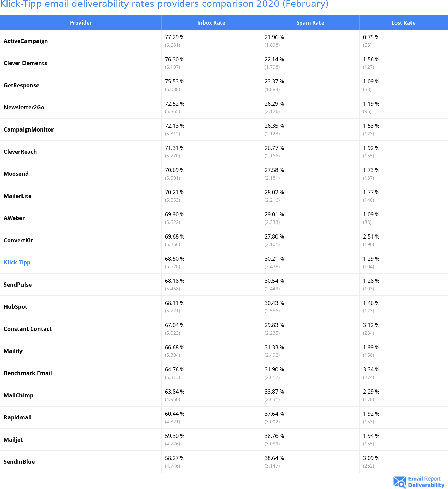Screen dimensions: 448x489
Task: Click the GetResponse provider name
Action: [21, 85]
